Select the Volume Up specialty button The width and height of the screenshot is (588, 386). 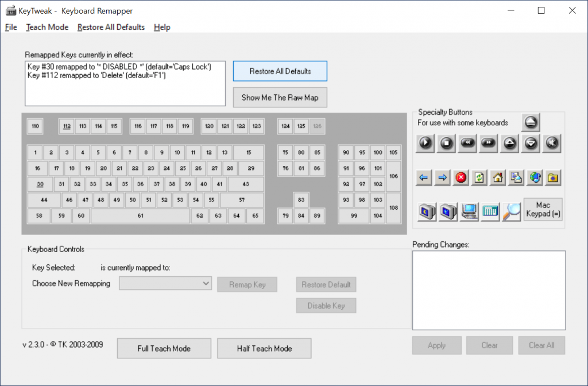(509, 144)
